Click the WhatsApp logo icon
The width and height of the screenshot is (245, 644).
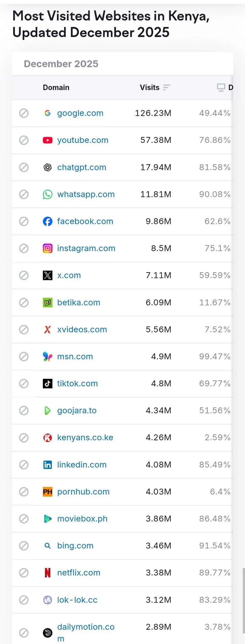[x=47, y=194]
